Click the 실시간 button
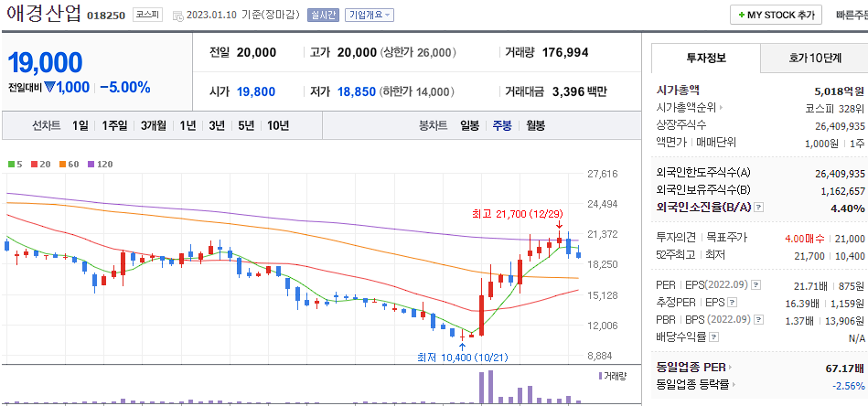 tap(323, 15)
